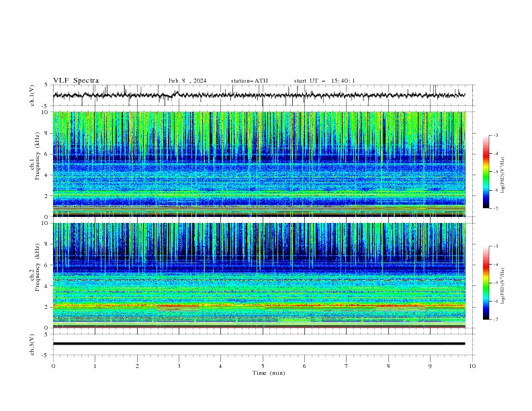Click the "3" minute tick label
This screenshot has width=532, height=411.
coord(179,366)
